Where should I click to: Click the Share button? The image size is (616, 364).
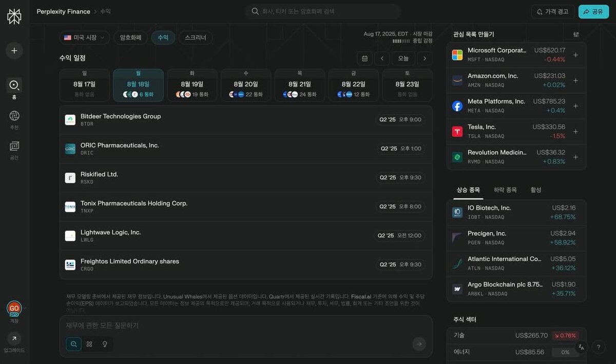pos(593,11)
